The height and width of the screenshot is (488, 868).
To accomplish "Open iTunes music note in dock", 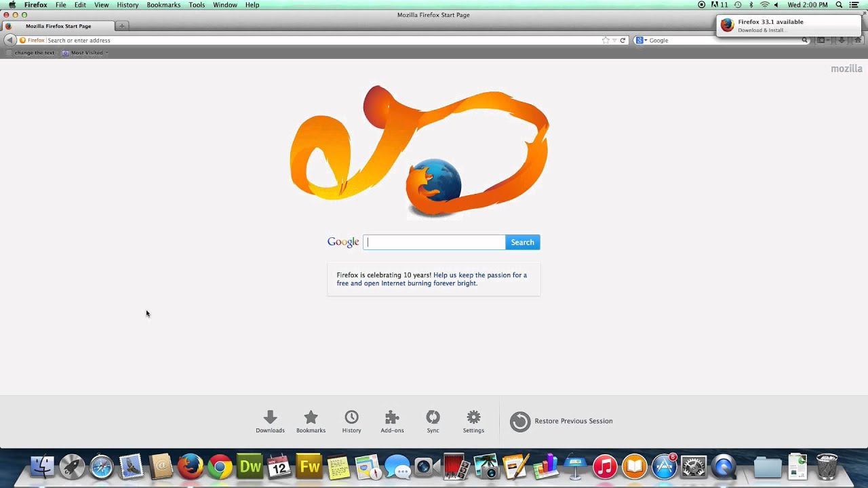I will [x=605, y=466].
